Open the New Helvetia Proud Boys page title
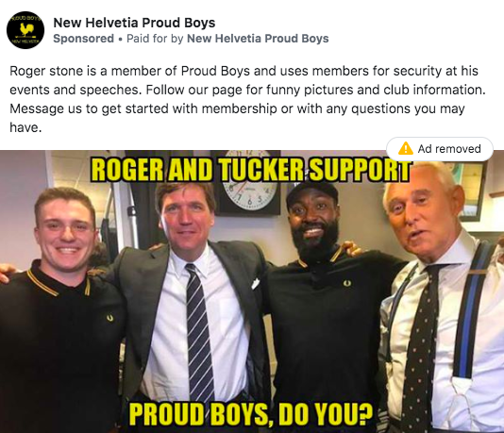Image resolution: width=504 pixels, height=433 pixels. (134, 23)
